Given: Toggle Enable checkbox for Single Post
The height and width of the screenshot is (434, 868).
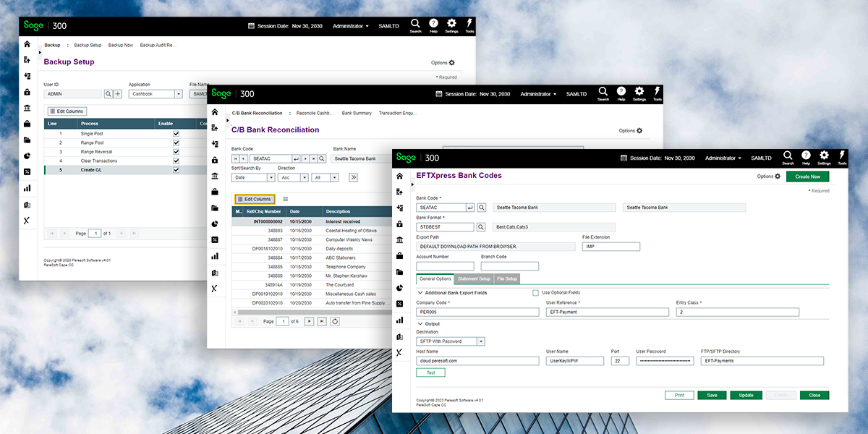Looking at the screenshot, I should (x=176, y=134).
